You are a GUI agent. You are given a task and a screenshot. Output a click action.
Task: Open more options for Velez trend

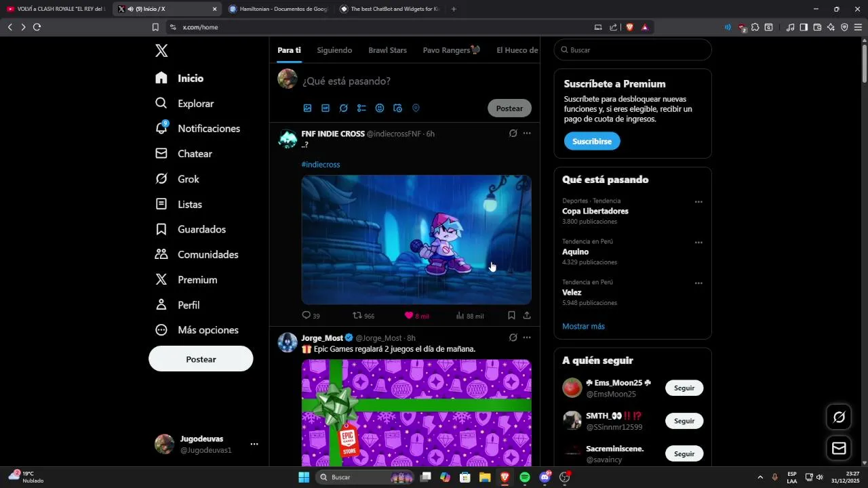tap(698, 283)
